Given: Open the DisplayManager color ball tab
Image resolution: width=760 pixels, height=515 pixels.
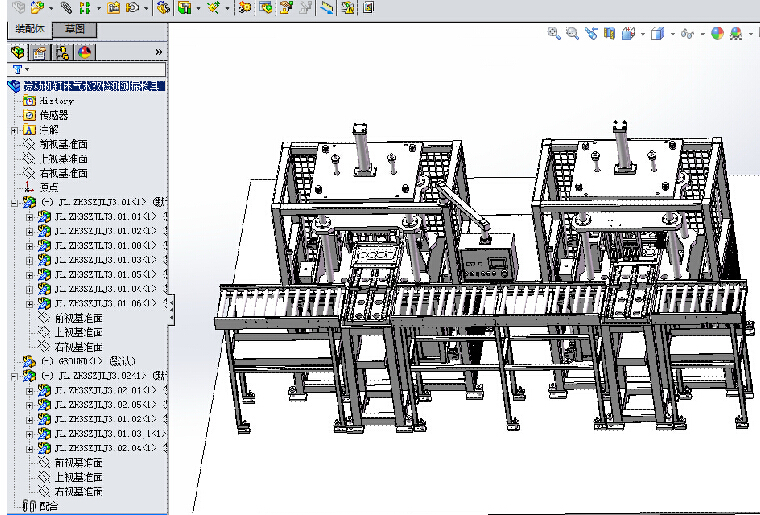Looking at the screenshot, I should click(84, 51).
